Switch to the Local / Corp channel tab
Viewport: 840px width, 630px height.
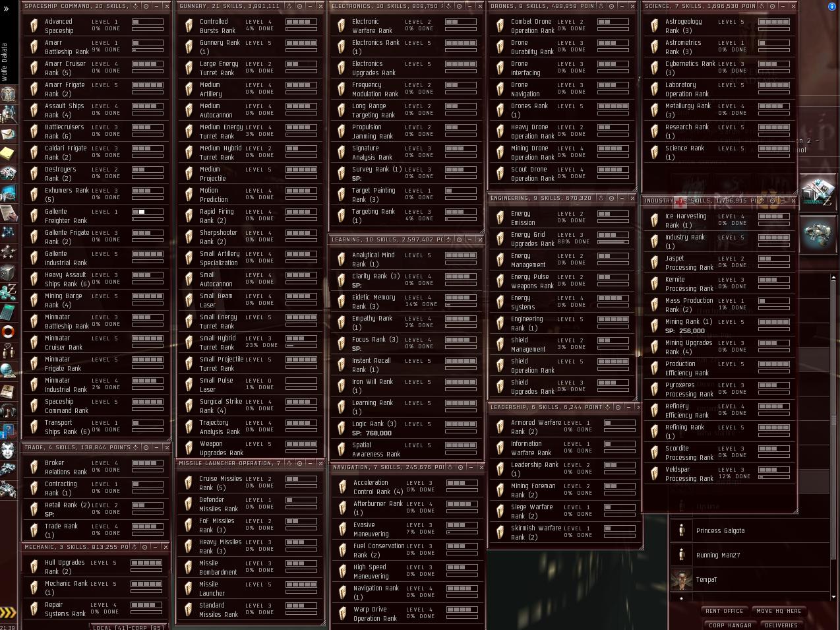(x=128, y=627)
